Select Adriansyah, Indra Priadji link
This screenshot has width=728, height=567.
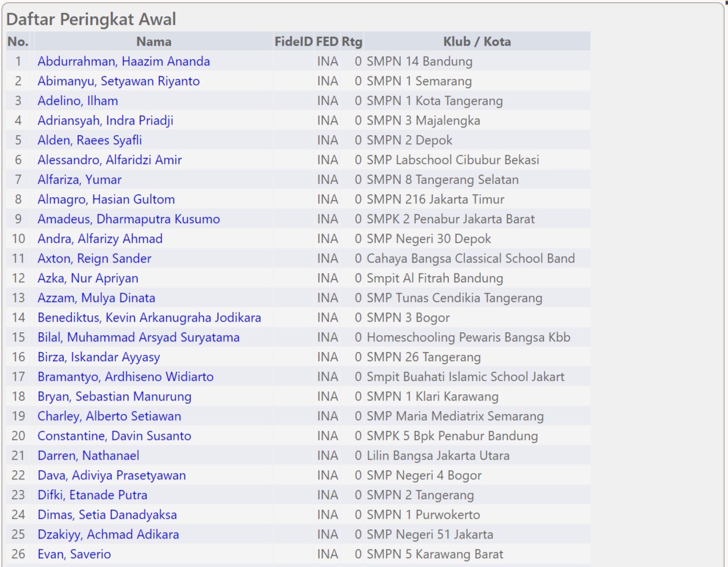105,121
